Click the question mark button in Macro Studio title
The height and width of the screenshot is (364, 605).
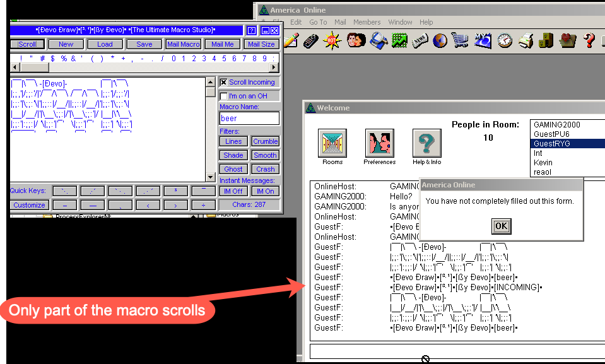coord(251,30)
